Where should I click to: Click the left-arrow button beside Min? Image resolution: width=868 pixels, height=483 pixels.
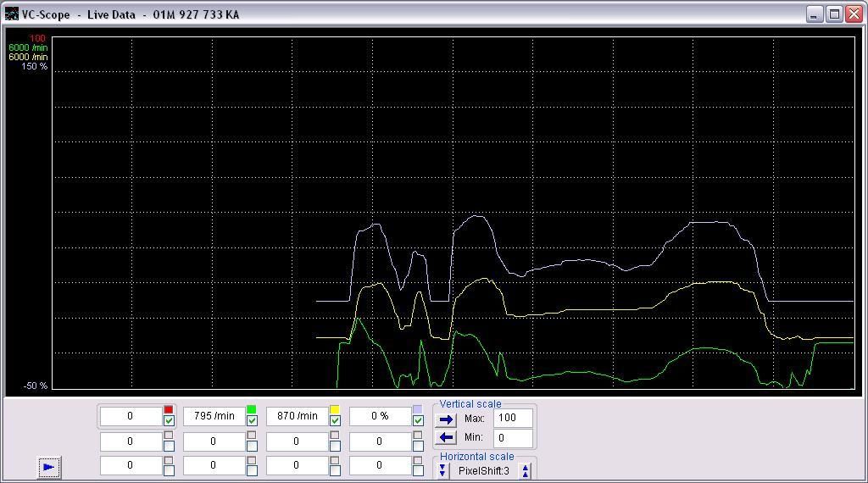tap(446, 437)
